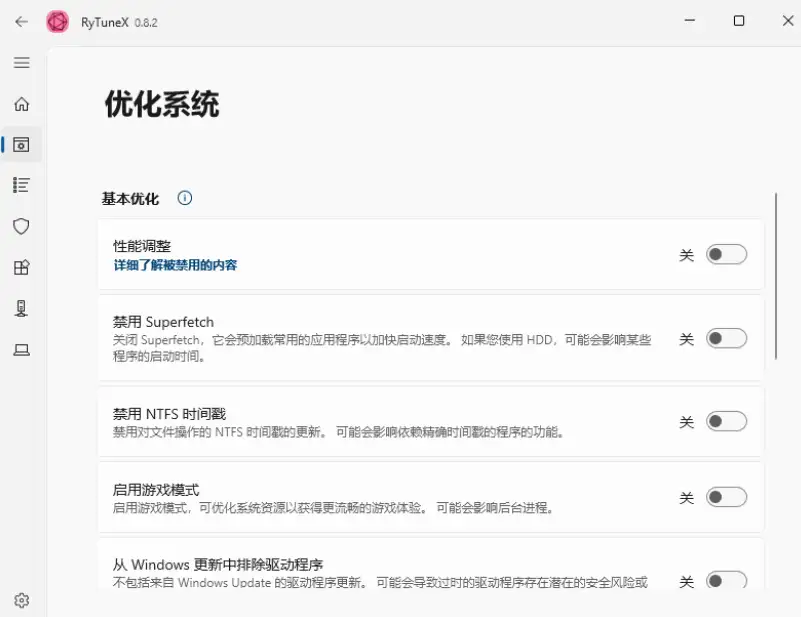
Task: Toggle 禁用 Superfetch on
Action: [x=727, y=338]
